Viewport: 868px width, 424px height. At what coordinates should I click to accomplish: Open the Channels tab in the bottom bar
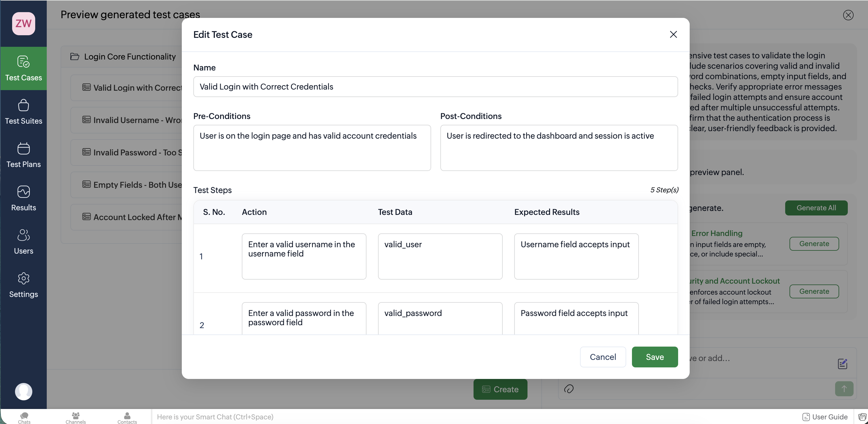(76, 417)
